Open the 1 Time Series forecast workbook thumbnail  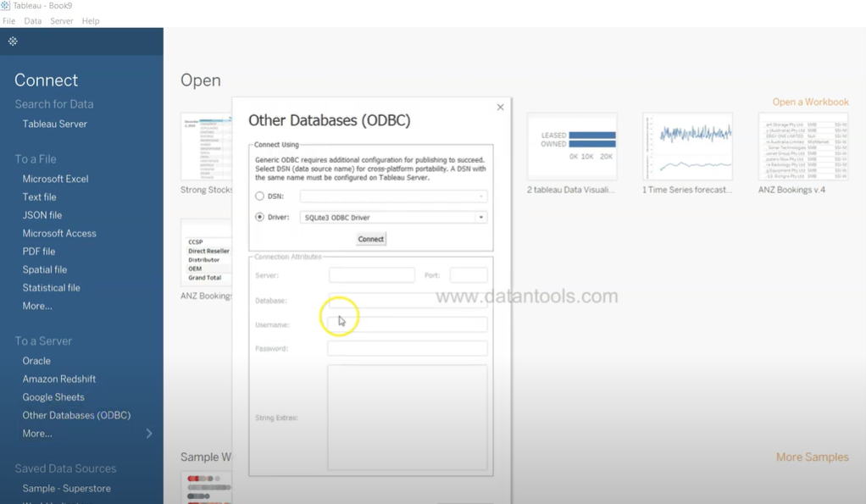(x=687, y=147)
